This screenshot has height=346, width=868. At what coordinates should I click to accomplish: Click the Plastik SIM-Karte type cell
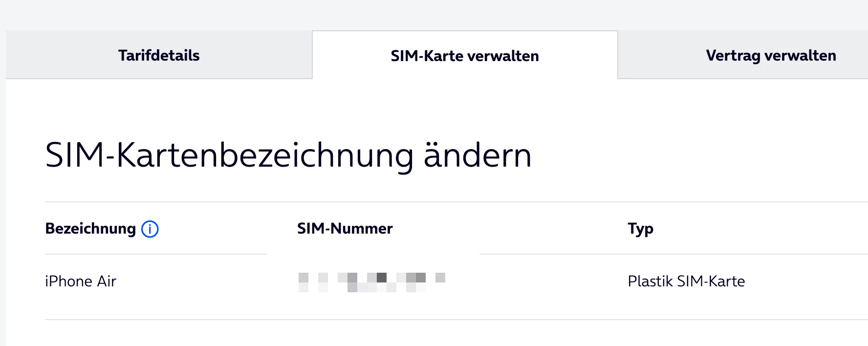coord(686,281)
